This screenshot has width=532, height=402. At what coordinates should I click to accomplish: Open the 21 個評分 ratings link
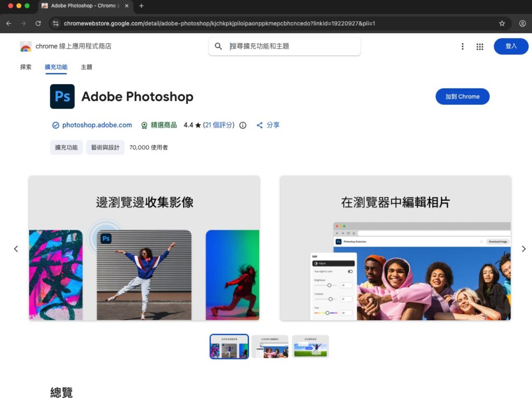coord(219,125)
